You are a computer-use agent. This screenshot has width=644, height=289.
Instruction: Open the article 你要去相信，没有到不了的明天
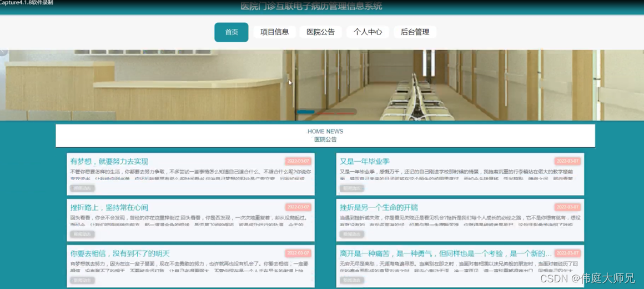tap(120, 253)
